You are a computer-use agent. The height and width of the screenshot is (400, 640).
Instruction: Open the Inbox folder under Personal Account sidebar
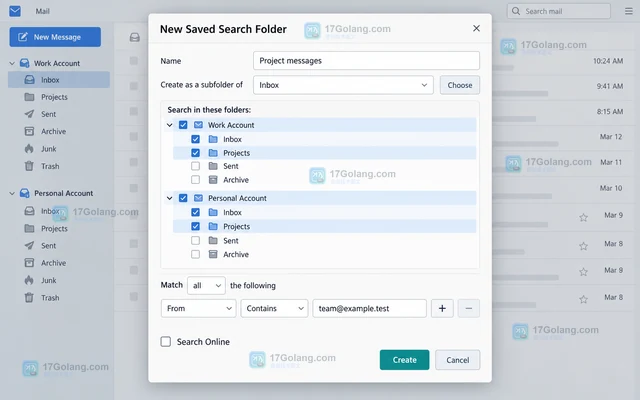pos(50,211)
